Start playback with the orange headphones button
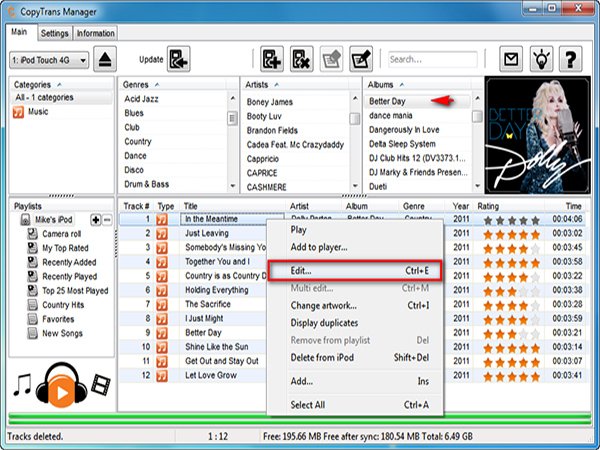Viewport: 600px width, 450px height. pyautogui.click(x=62, y=385)
